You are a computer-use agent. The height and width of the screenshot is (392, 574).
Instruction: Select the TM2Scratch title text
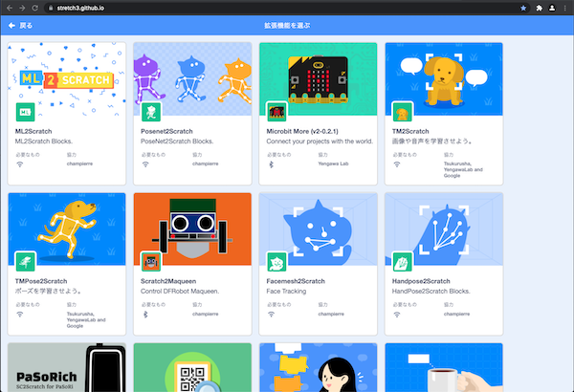tap(410, 131)
